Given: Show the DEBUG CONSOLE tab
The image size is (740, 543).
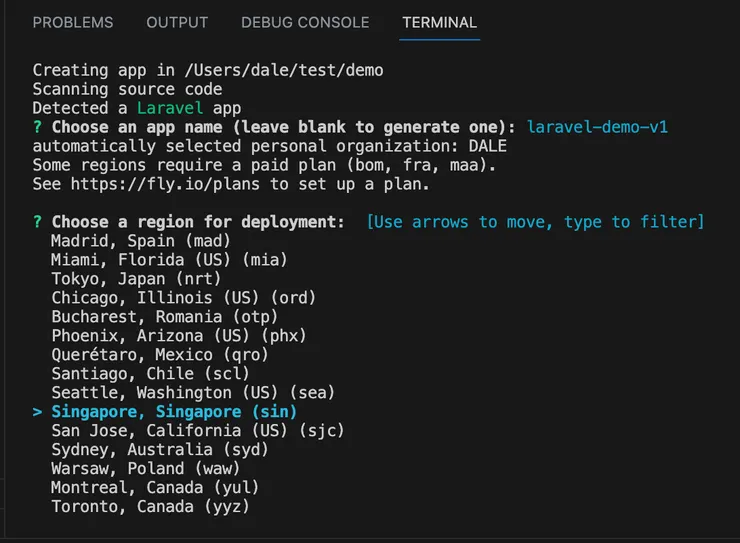Looking at the screenshot, I should (305, 22).
